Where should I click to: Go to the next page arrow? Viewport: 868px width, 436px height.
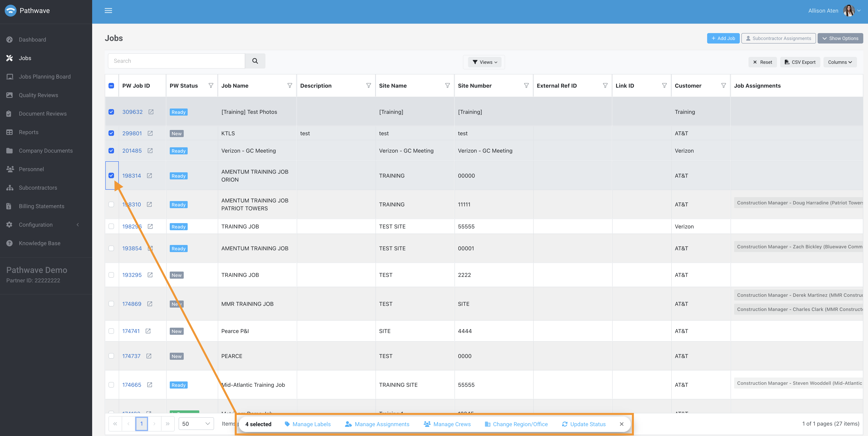[x=154, y=424]
